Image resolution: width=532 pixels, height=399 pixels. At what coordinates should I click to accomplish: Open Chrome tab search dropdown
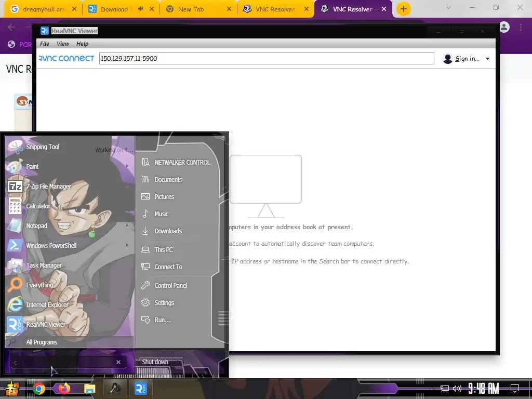click(x=448, y=7)
